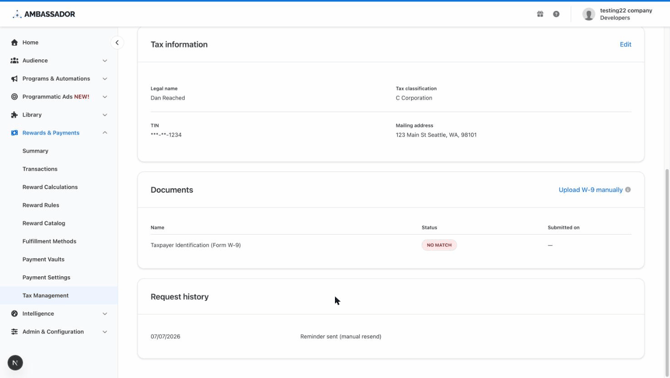Click the info icon beside Upload W-9 manually
Screen dimensions: 670x378
pos(628,190)
